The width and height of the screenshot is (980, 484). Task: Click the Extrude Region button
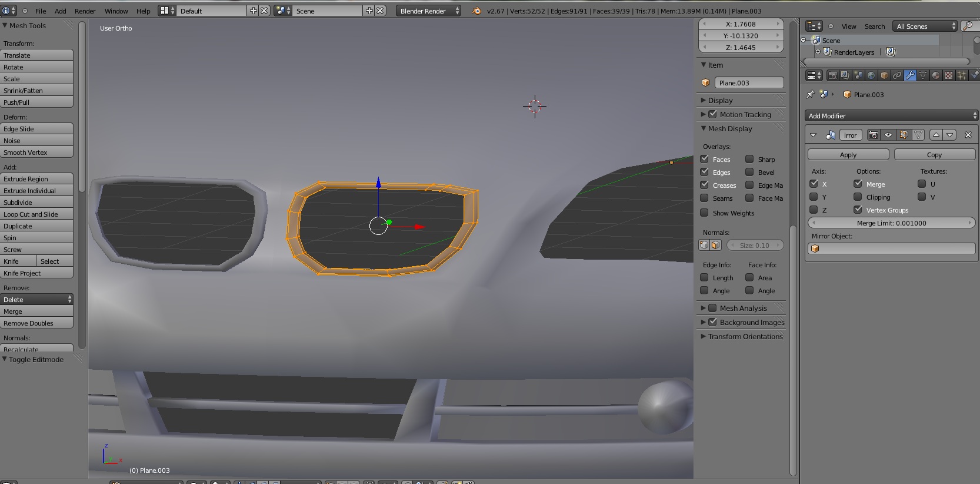tap(36, 179)
